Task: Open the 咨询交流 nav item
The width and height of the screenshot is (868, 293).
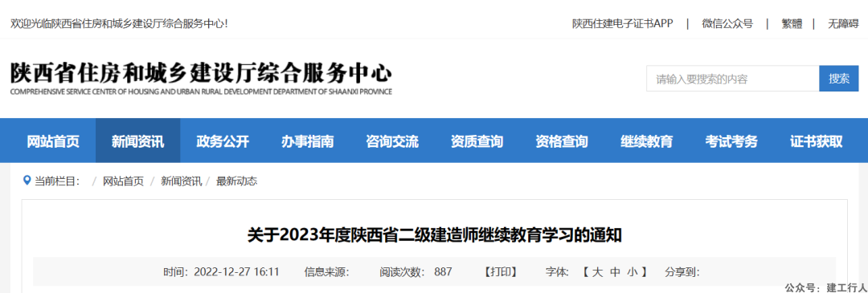Action: tap(392, 141)
